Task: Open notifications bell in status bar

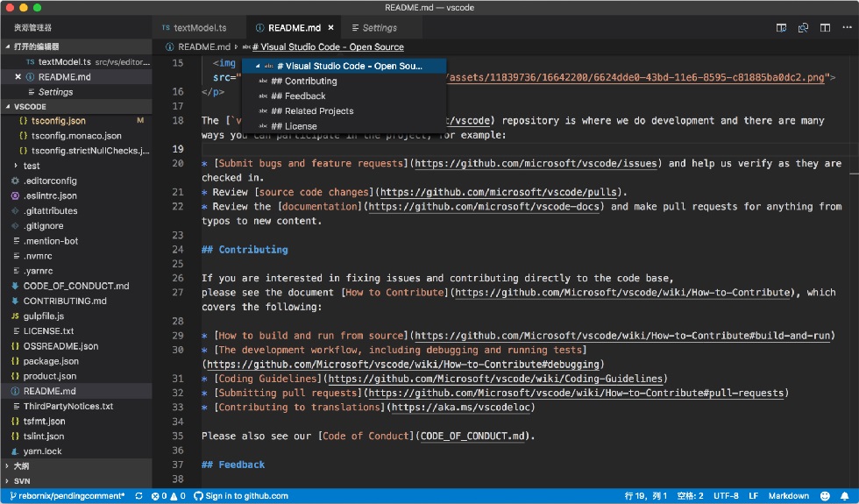Action: (x=845, y=496)
